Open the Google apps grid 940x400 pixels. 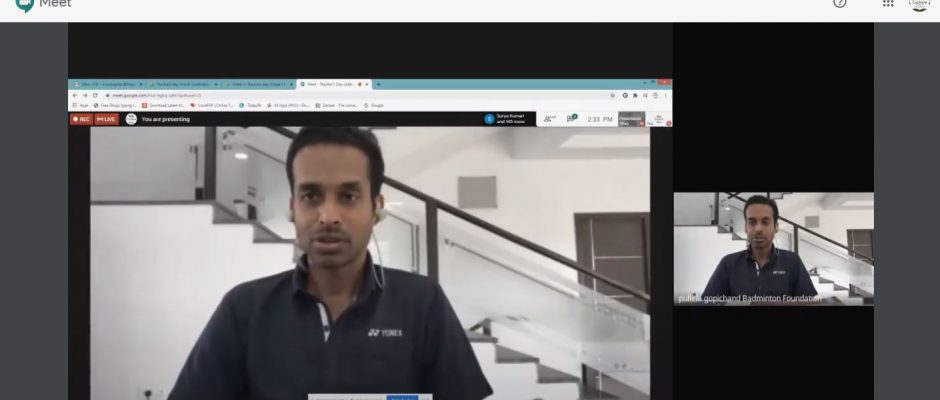coord(888,3)
